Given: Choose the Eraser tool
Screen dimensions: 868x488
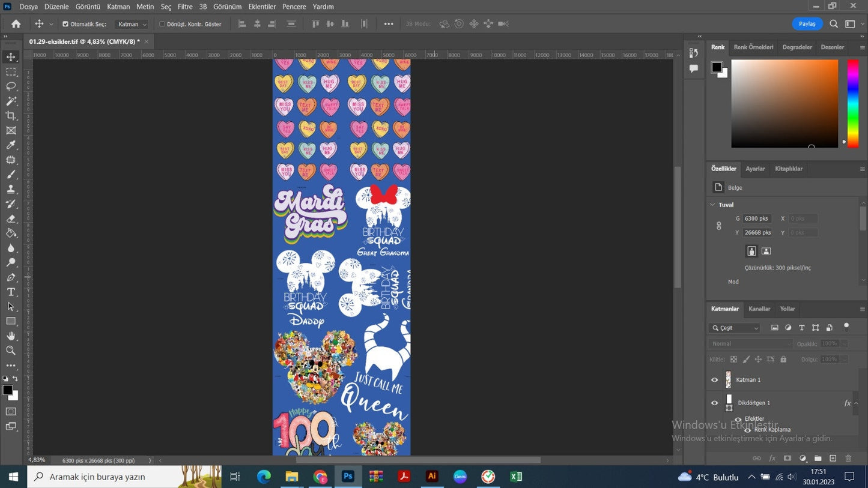Looking at the screenshot, I should (11, 218).
